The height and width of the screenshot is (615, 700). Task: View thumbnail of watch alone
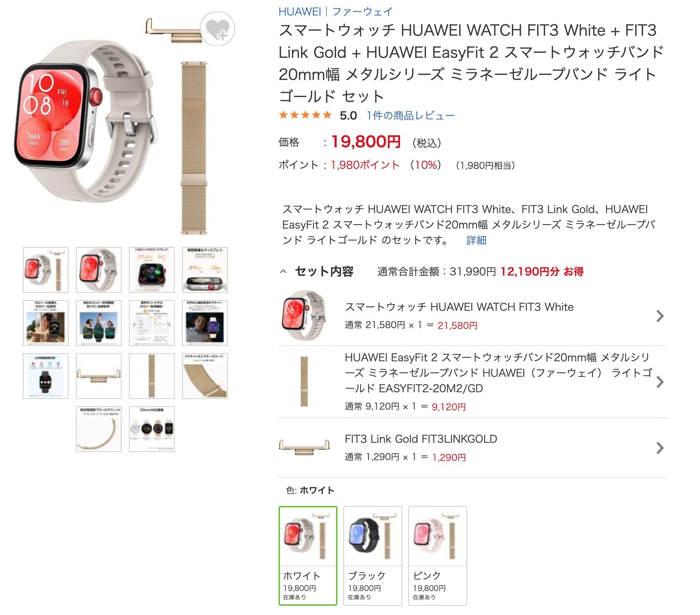pyautogui.click(x=99, y=270)
